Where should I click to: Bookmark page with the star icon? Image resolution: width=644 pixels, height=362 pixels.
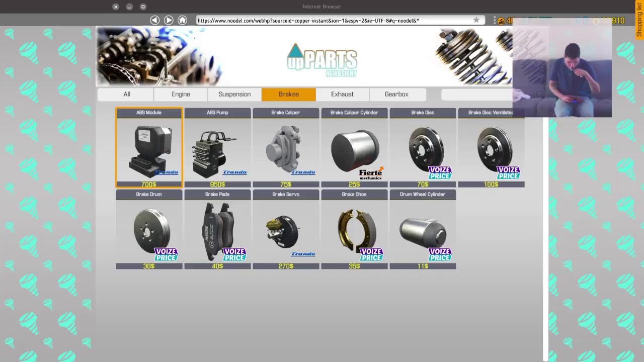pos(476,20)
